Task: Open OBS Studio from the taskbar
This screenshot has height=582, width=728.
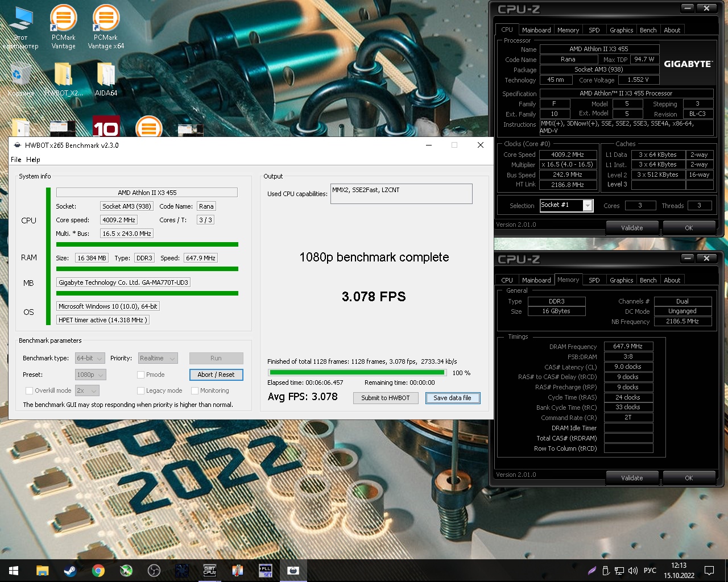Action: [x=154, y=571]
